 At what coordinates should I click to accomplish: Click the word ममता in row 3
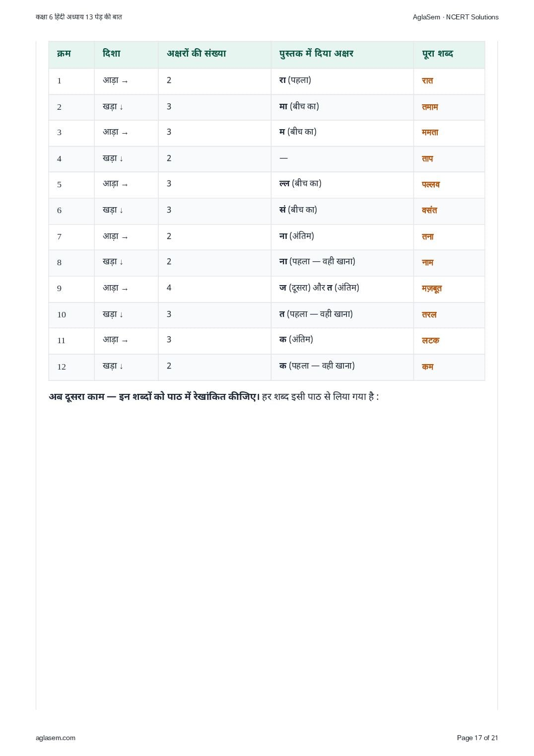coord(430,133)
